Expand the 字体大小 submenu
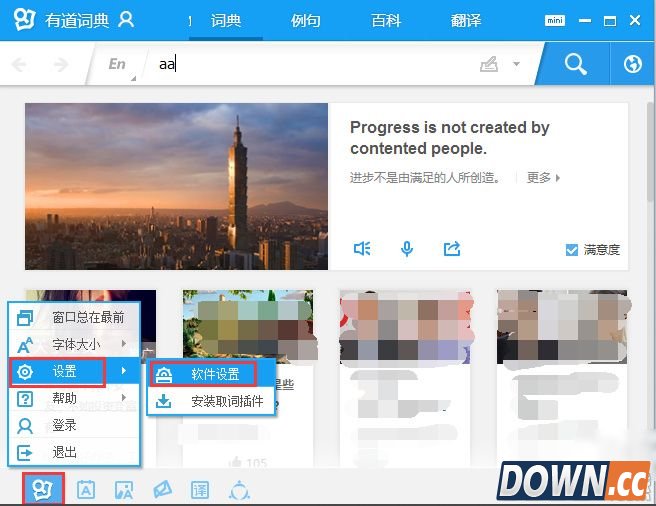The height and width of the screenshot is (506, 656). pyautogui.click(x=74, y=344)
